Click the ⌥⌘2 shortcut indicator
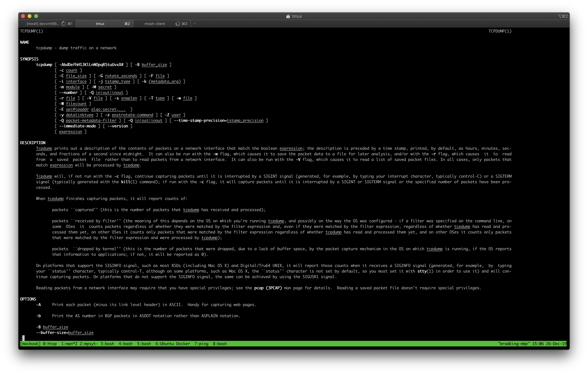Viewport: 588px width, 374px height. pos(563,16)
